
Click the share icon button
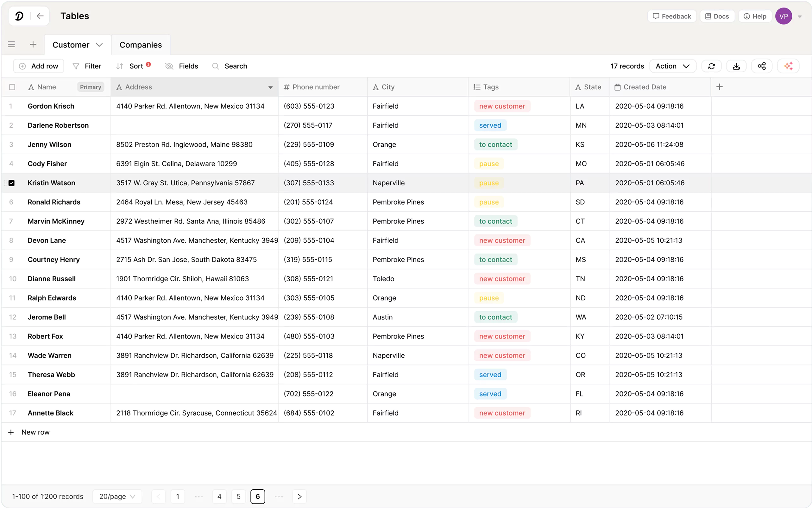pyautogui.click(x=762, y=66)
